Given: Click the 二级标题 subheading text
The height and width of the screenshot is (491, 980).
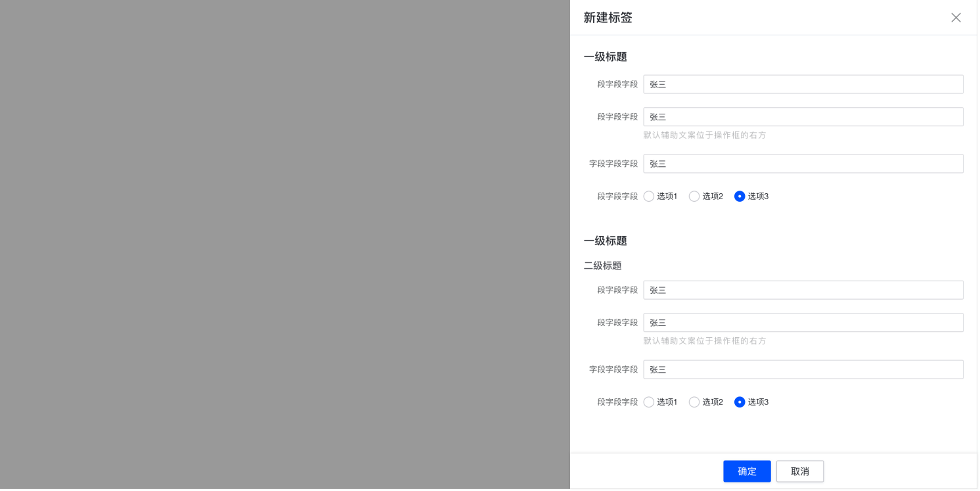Looking at the screenshot, I should [604, 266].
